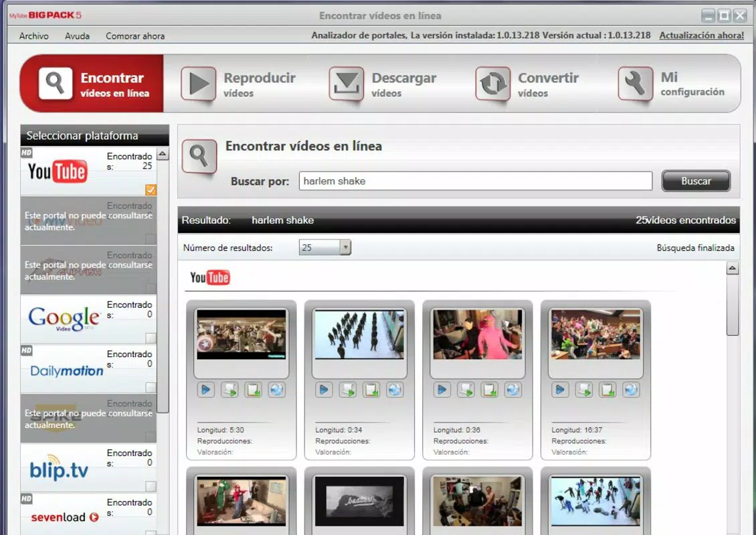756x535 pixels.
Task: Open the Archivo menu
Action: pos(33,35)
